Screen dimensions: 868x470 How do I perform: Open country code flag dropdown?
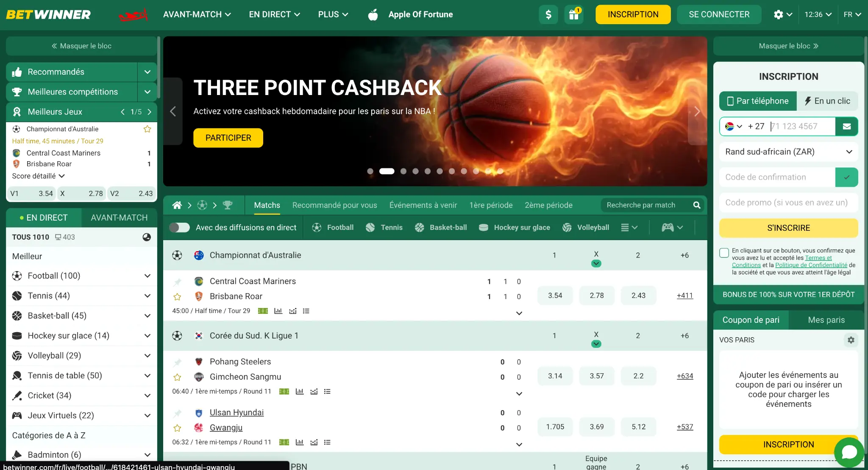click(734, 126)
